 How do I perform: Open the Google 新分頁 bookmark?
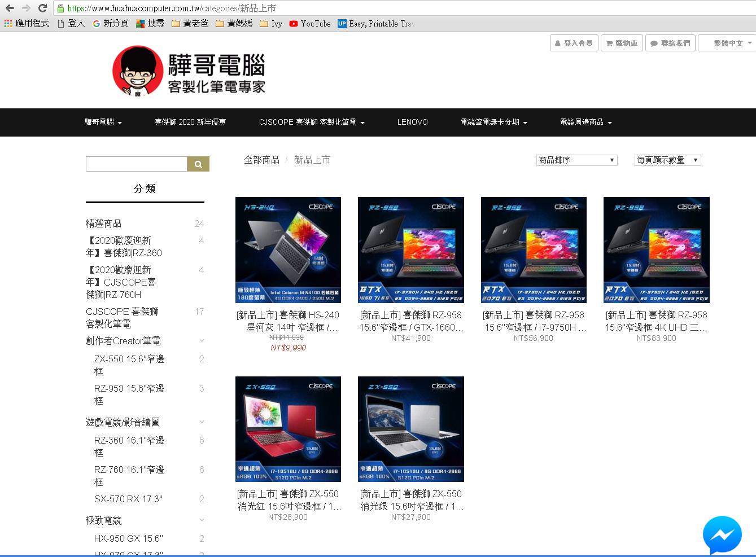(x=111, y=24)
